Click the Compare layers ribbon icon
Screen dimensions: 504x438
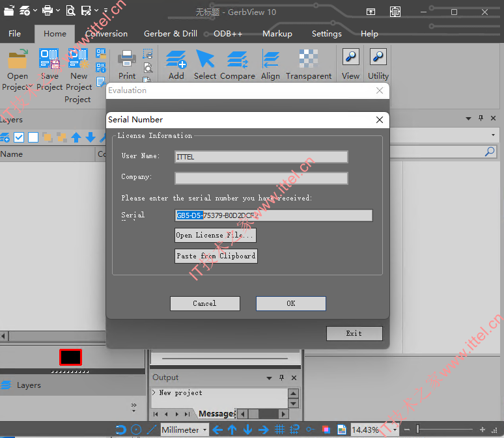237,60
